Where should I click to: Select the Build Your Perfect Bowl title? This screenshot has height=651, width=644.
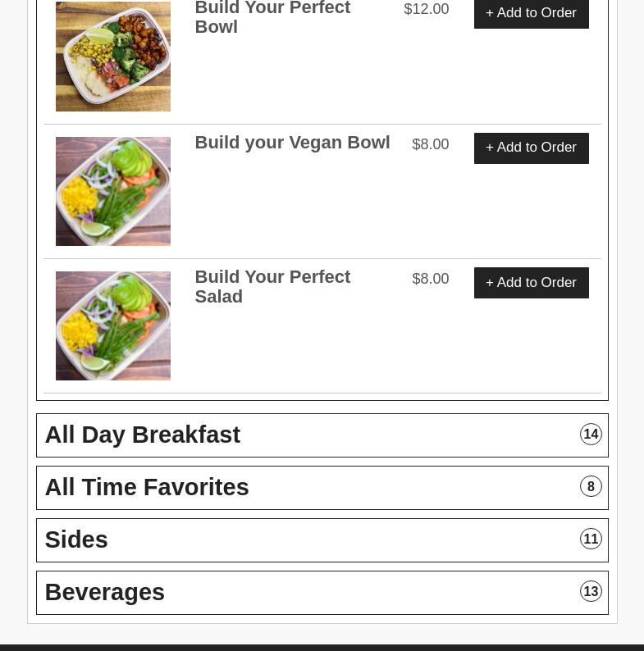pos(272,17)
